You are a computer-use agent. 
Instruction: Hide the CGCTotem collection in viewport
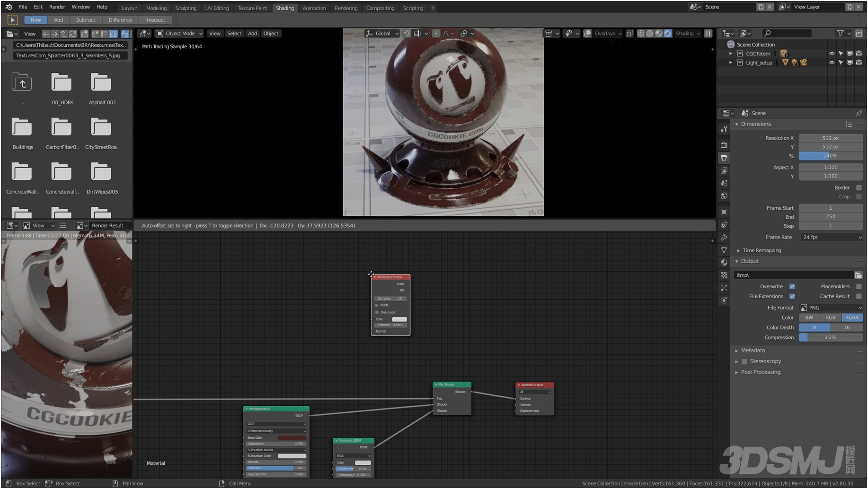[832, 53]
